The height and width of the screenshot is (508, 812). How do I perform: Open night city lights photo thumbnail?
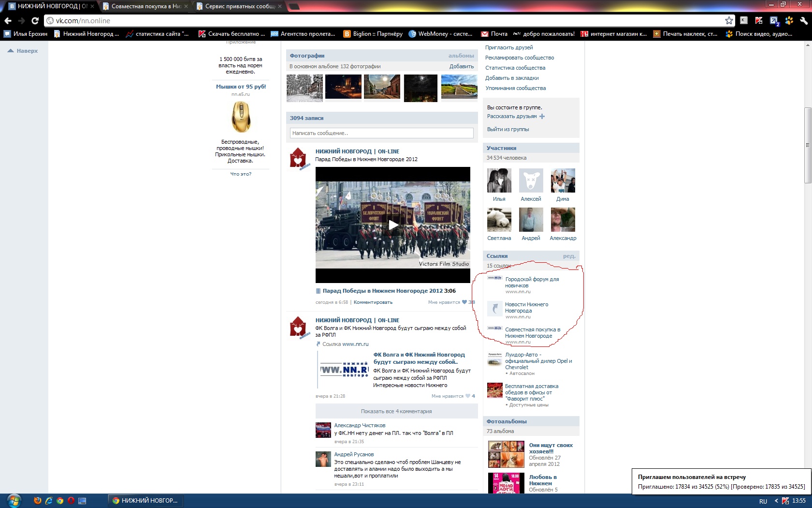click(343, 87)
